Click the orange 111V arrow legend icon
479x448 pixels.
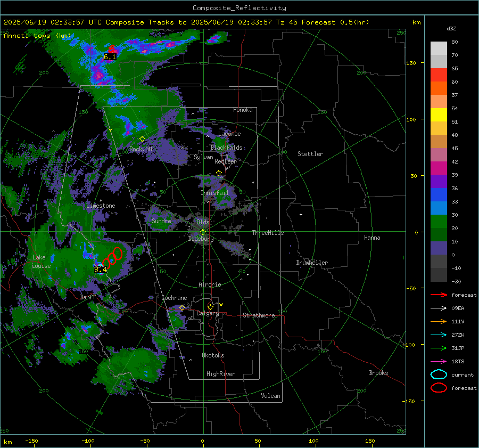(x=439, y=321)
